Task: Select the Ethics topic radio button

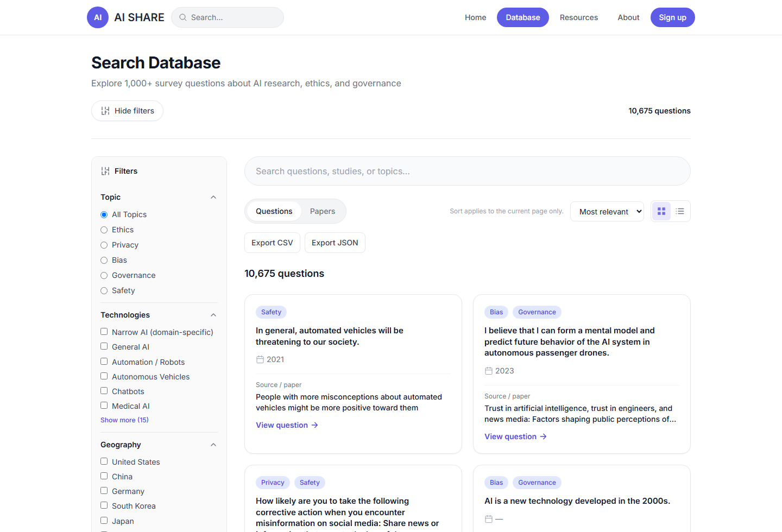Action: (x=104, y=230)
